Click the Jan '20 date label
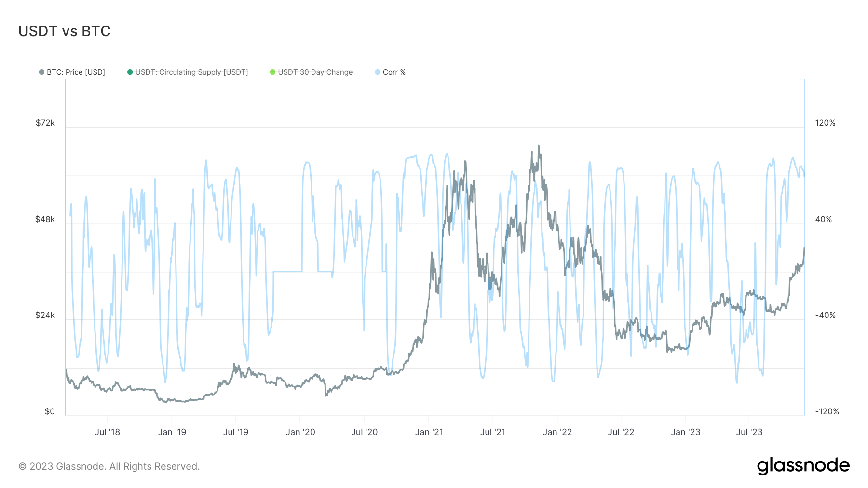 tap(300, 432)
